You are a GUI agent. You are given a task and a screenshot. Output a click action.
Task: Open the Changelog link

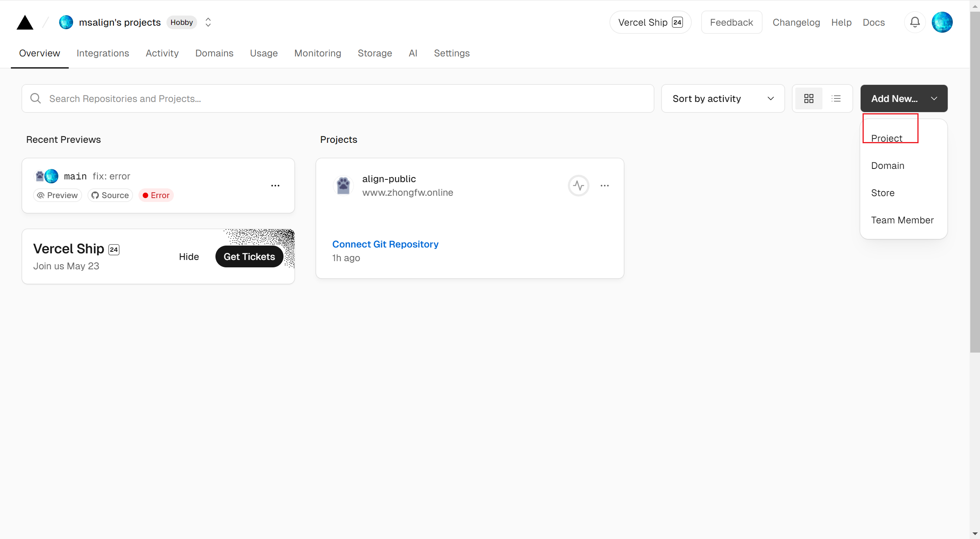point(796,22)
